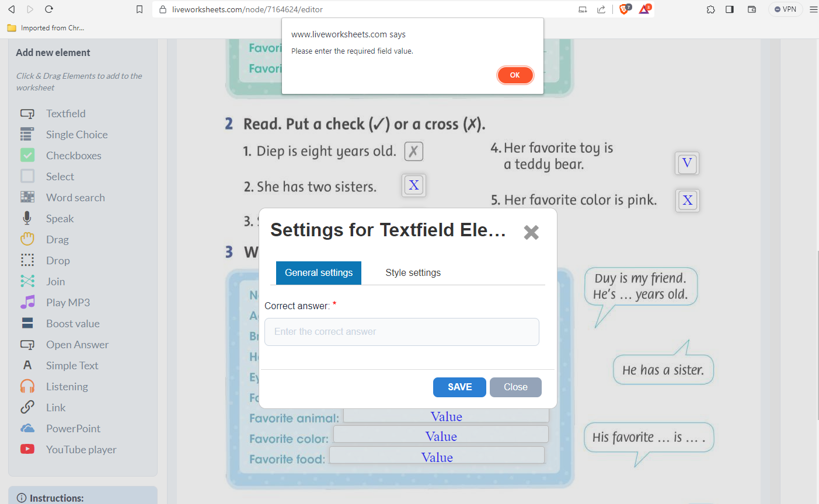Pick the Checkboxes element tool
This screenshot has width=819, height=504.
73,155
